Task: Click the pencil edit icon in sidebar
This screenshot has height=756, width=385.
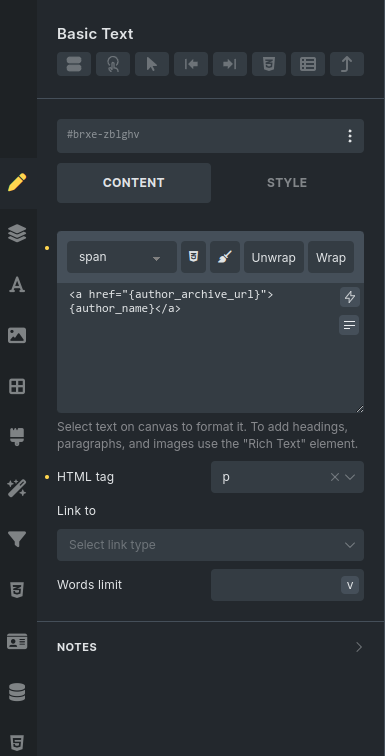Action: tap(17, 183)
